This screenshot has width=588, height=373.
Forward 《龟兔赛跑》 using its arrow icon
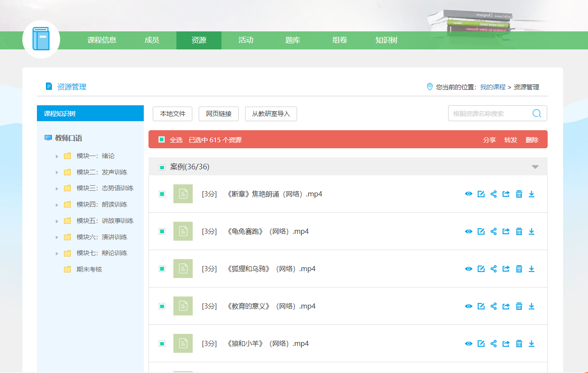click(506, 231)
